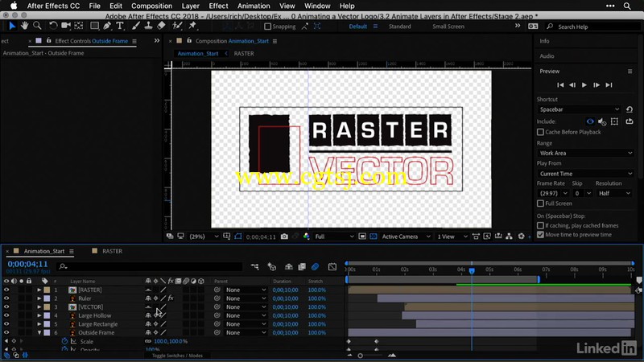
Task: Select the Puppet Pin tool
Action: pyautogui.click(x=192, y=26)
